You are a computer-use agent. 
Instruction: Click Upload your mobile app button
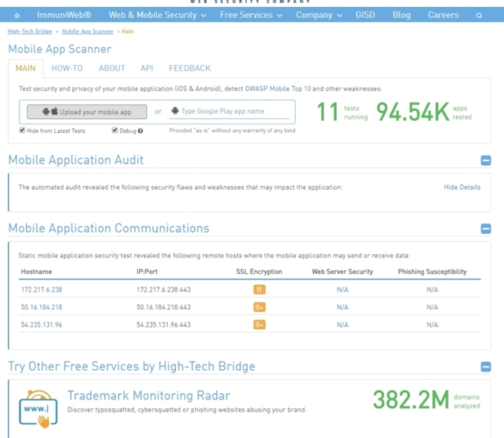[87, 111]
